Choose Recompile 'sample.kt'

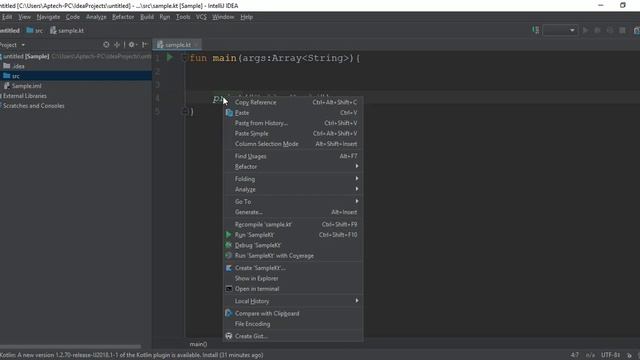[x=293, y=224]
